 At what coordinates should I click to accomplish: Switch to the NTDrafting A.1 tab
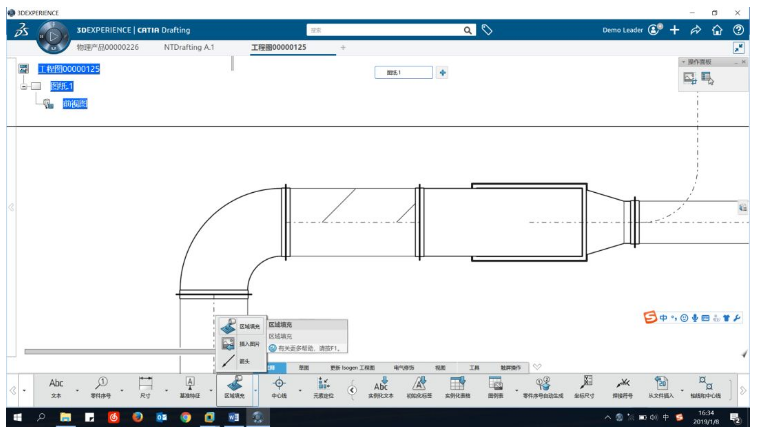(189, 47)
